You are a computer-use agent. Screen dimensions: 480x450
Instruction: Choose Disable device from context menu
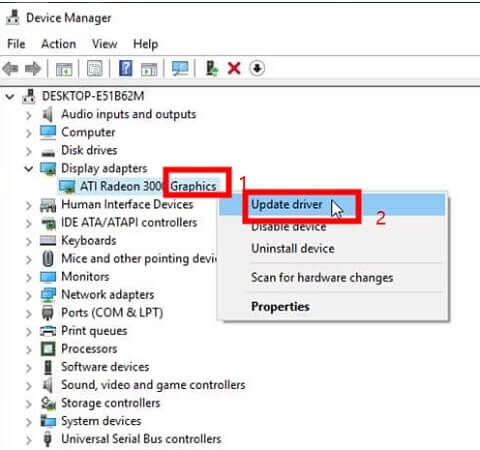(x=332, y=227)
